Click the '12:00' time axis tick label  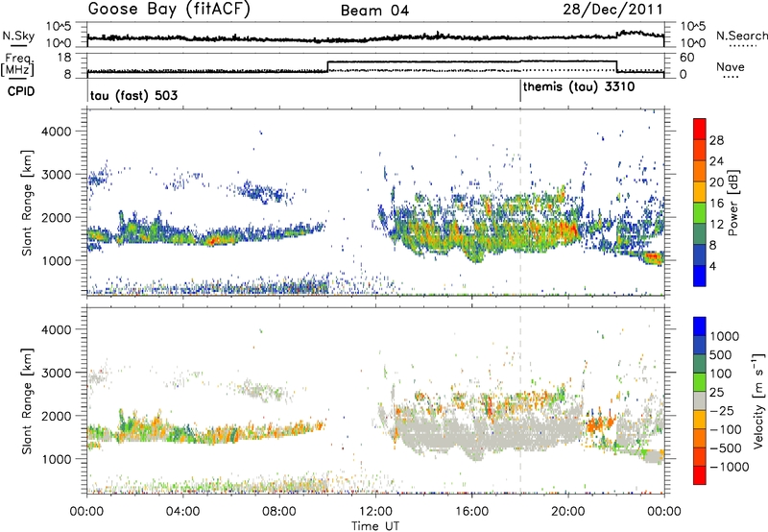pyautogui.click(x=375, y=512)
